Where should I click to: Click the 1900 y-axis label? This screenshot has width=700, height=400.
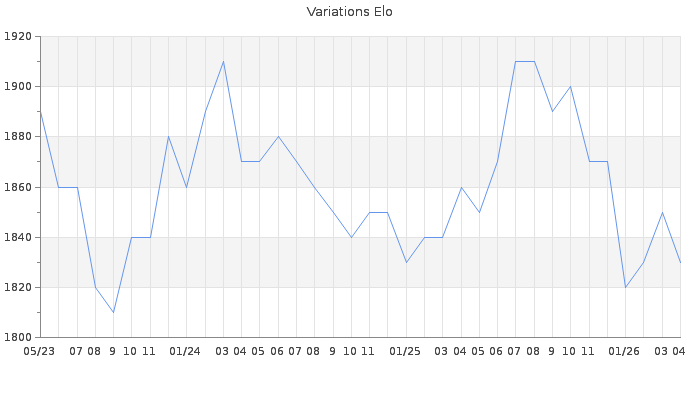(x=18, y=87)
